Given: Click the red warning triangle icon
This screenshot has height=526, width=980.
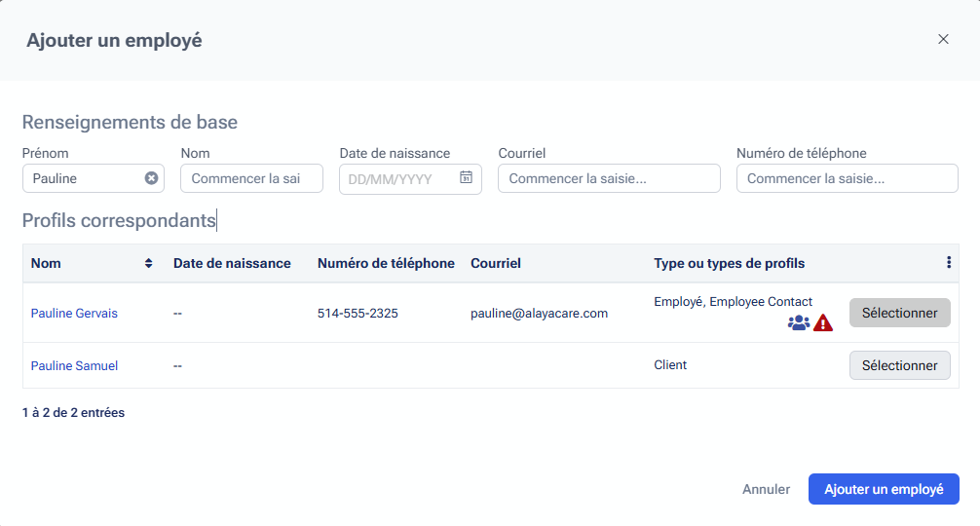Looking at the screenshot, I should [x=823, y=323].
